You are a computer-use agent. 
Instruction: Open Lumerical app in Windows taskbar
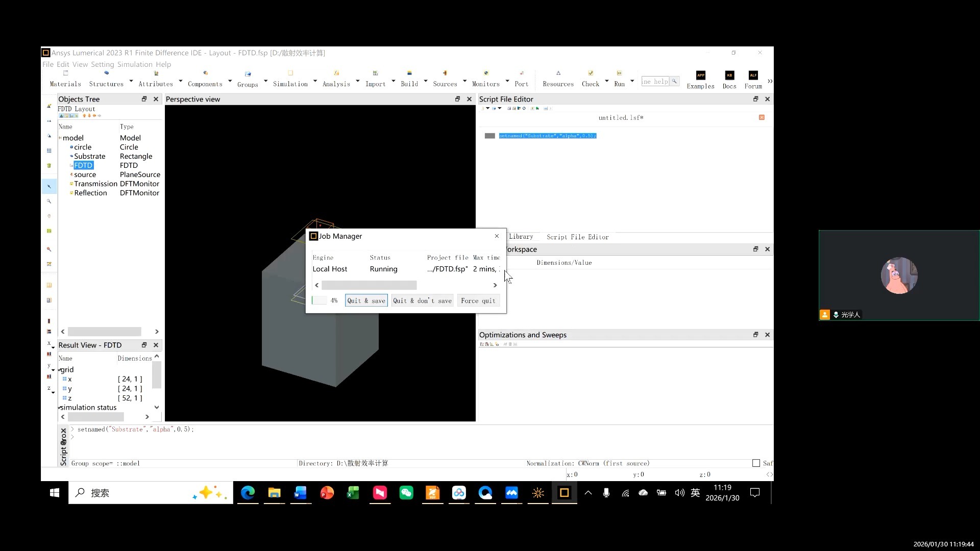(x=564, y=493)
